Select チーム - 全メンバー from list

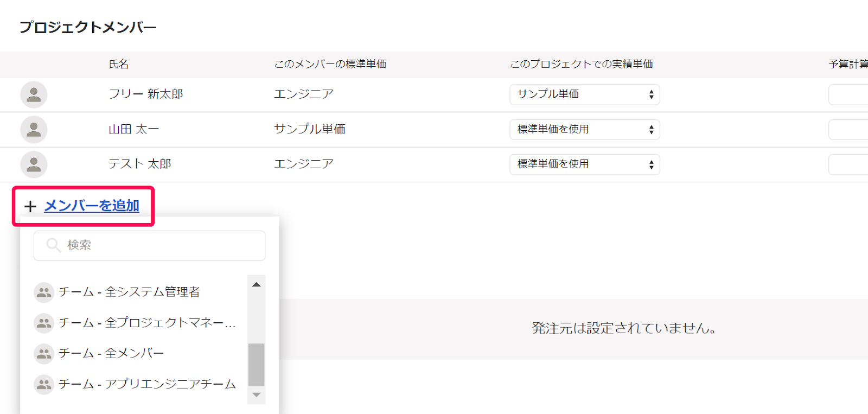[111, 353]
